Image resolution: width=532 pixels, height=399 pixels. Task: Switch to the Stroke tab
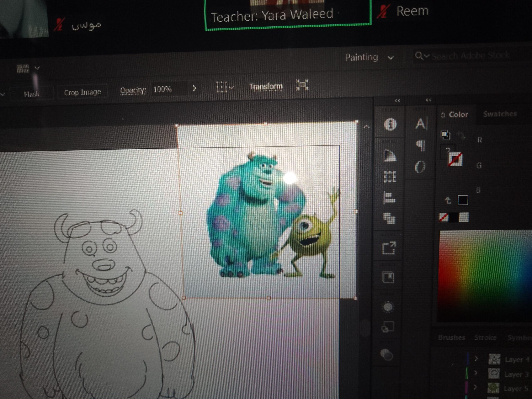coord(485,338)
